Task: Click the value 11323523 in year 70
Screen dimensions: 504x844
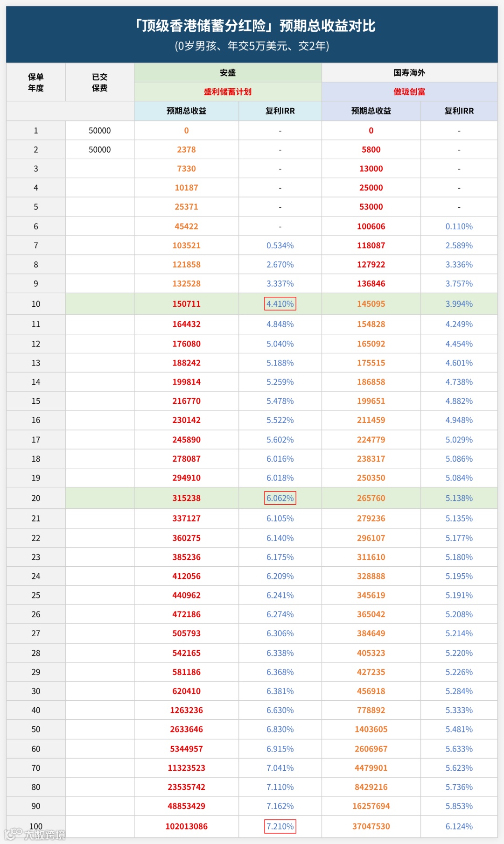Action: click(186, 769)
